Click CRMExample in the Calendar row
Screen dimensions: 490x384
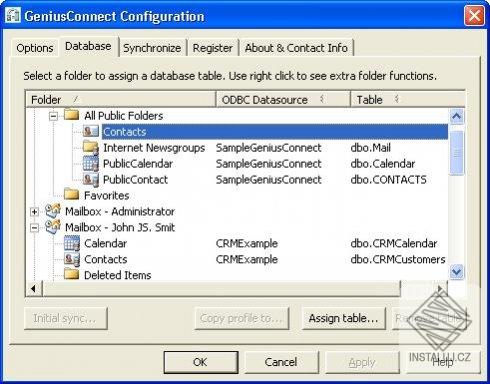pyautogui.click(x=247, y=243)
